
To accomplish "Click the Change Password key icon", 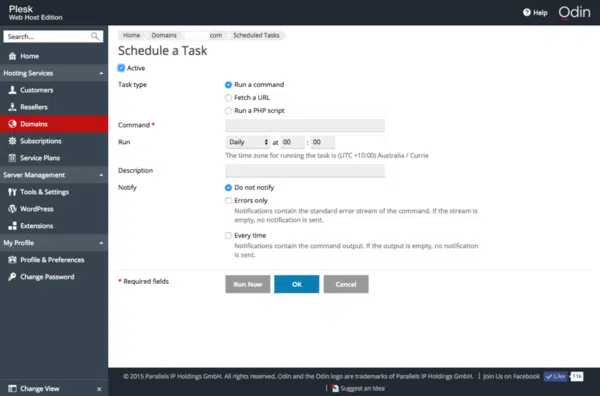I will tap(12, 277).
